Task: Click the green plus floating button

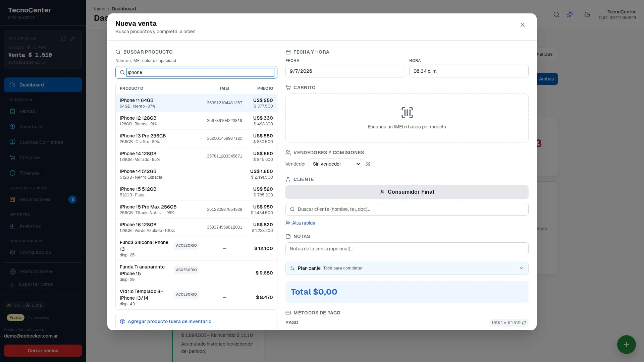Action: pyautogui.click(x=626, y=345)
